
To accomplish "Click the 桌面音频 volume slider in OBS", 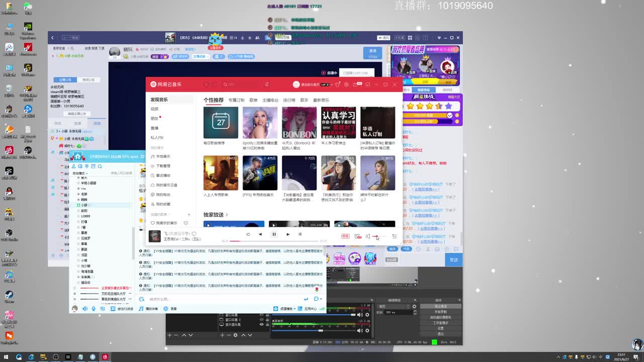I will click(313, 330).
